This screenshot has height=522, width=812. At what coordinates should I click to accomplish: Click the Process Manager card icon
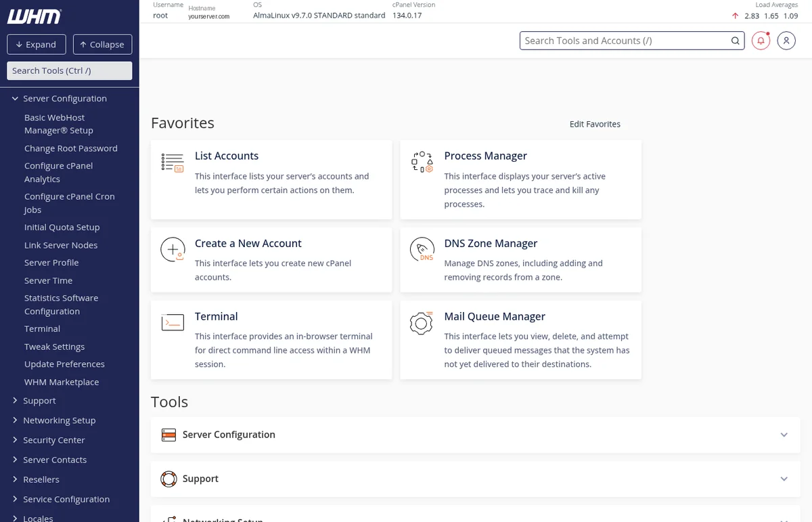(x=422, y=162)
